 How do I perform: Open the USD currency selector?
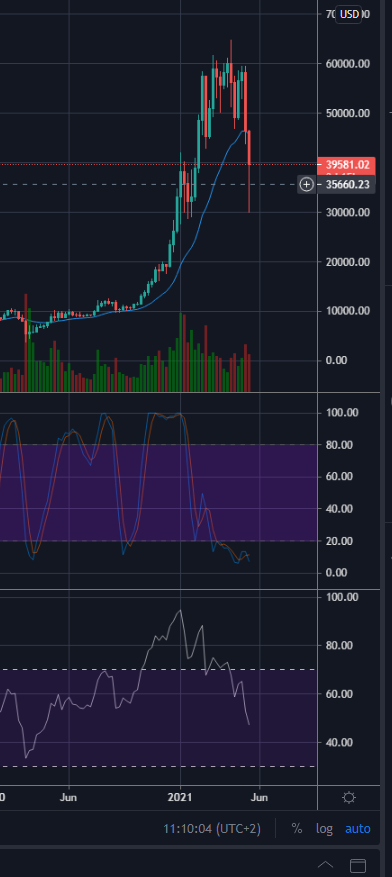(x=350, y=15)
